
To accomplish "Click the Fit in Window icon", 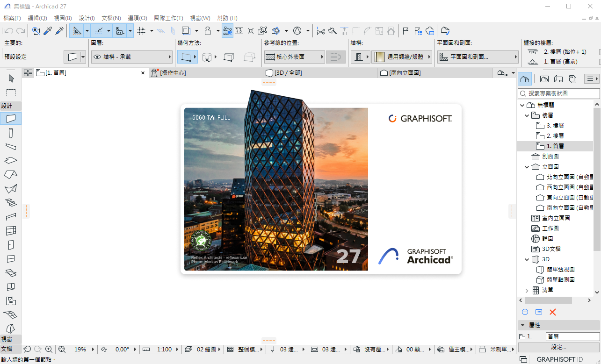I will [x=61, y=349].
